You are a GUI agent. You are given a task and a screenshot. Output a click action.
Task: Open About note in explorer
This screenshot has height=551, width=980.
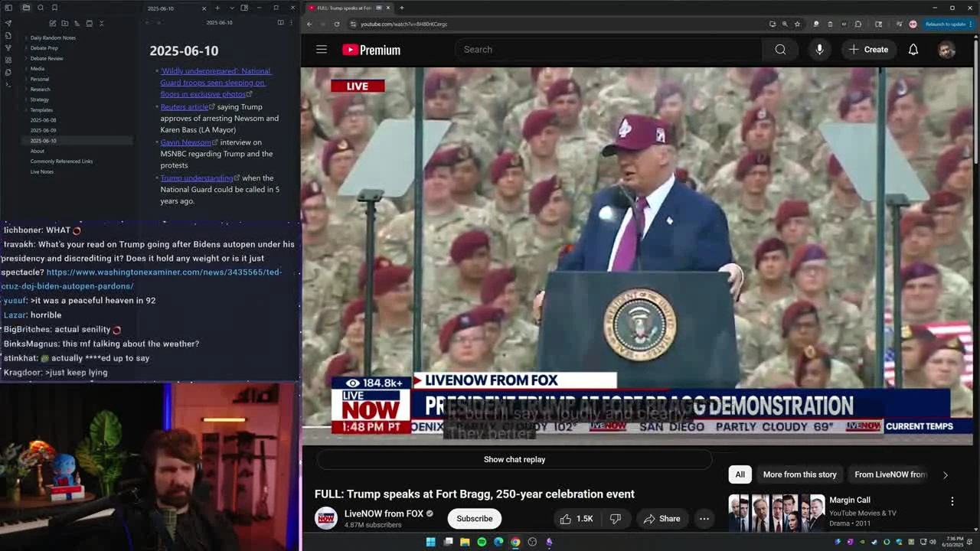[x=38, y=151]
